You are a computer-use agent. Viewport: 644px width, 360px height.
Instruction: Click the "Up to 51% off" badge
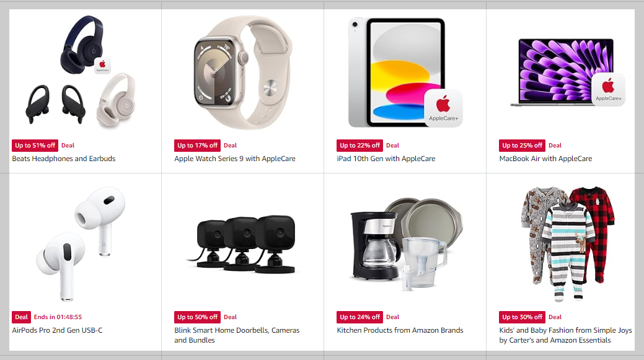[35, 146]
